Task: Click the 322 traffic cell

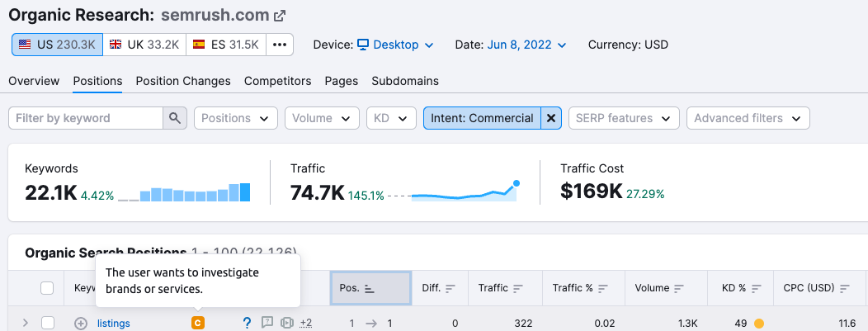Action: [524, 324]
